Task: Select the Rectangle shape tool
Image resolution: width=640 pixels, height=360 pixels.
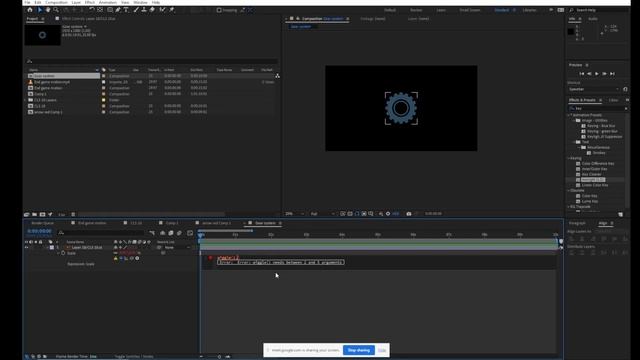Action: [110, 10]
